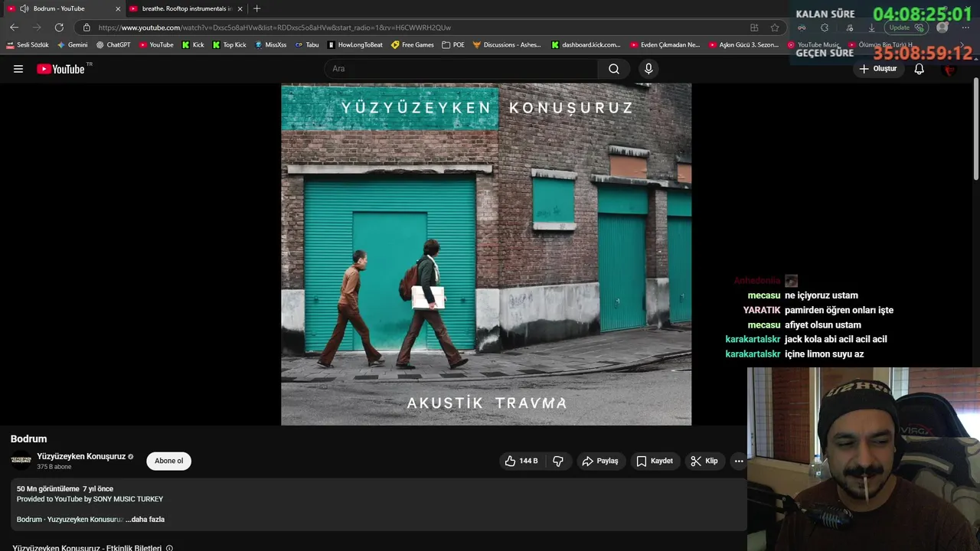Click the Oluştur create button
980x551 pixels.
[877, 69]
